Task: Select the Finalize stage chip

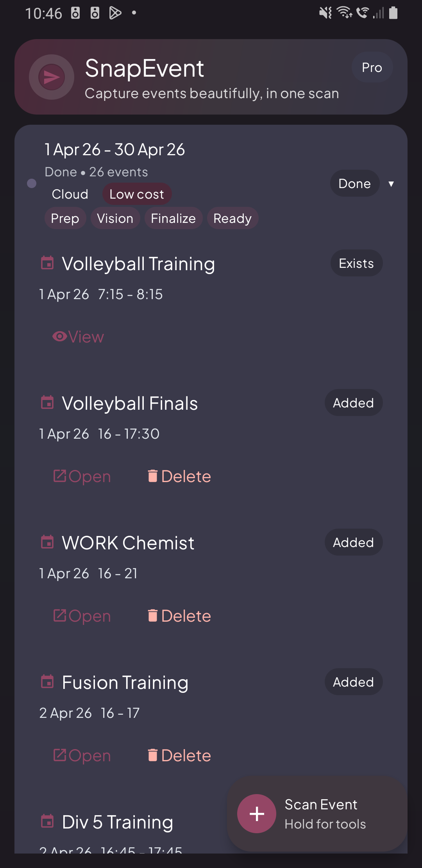Action: click(173, 219)
